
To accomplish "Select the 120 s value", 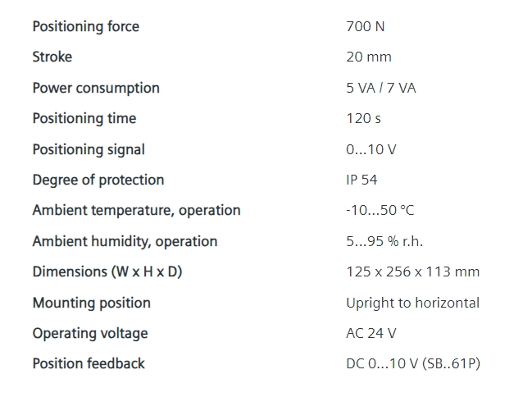I will tap(363, 118).
